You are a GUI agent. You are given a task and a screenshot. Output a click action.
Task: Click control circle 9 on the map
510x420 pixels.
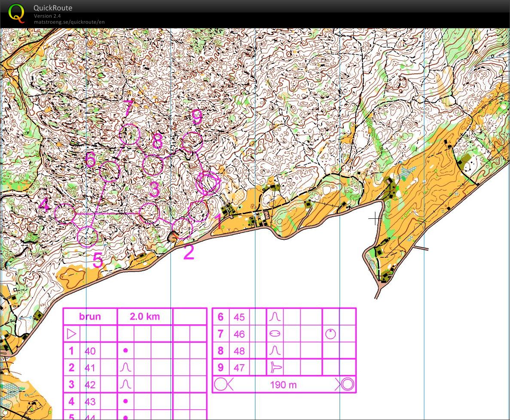pos(192,142)
